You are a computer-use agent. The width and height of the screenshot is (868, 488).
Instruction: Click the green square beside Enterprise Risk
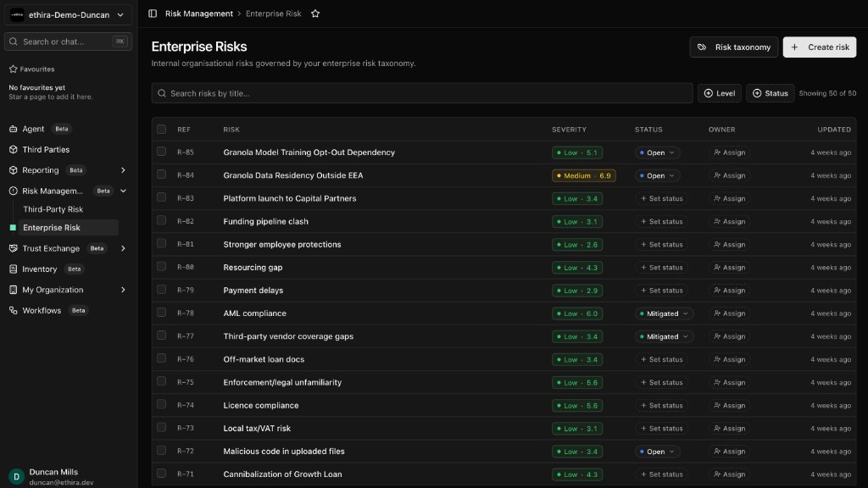pyautogui.click(x=13, y=228)
